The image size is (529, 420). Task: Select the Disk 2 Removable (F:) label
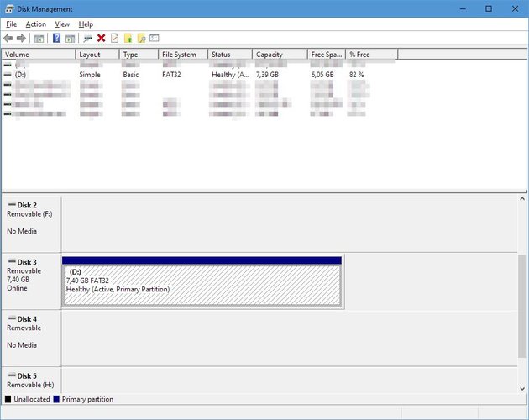pyautogui.click(x=31, y=223)
